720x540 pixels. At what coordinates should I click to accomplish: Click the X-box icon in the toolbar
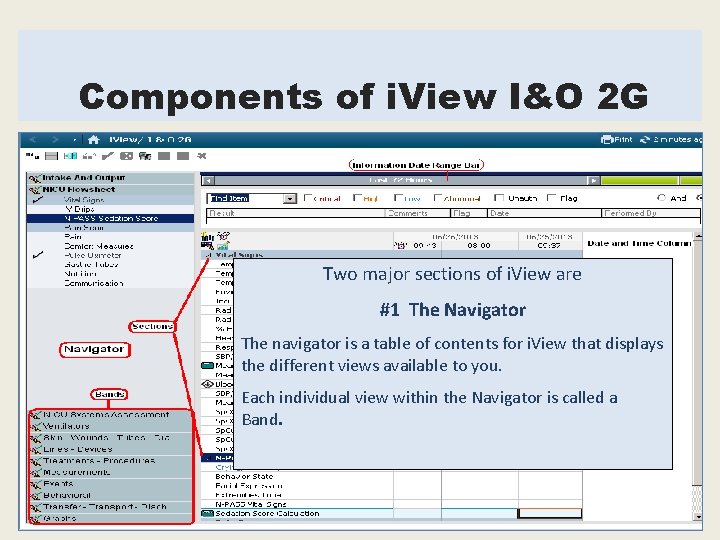(126, 156)
